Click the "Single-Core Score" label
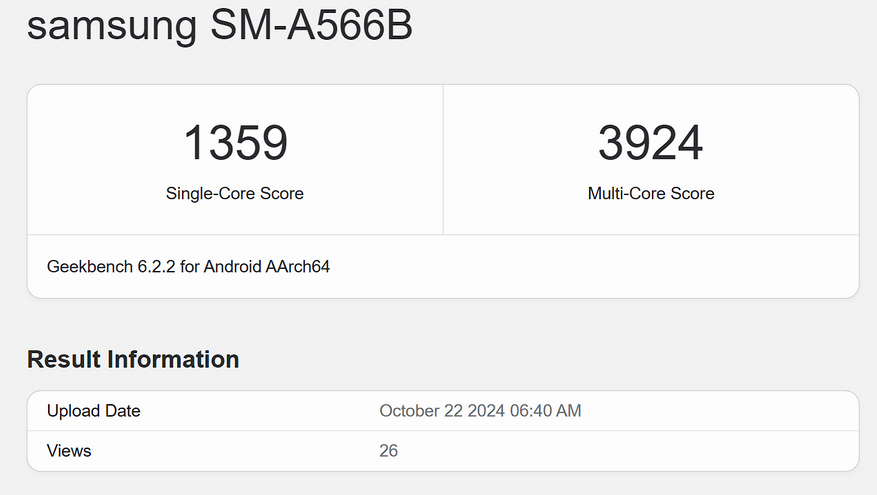Image resolution: width=877 pixels, height=495 pixels. tap(235, 193)
